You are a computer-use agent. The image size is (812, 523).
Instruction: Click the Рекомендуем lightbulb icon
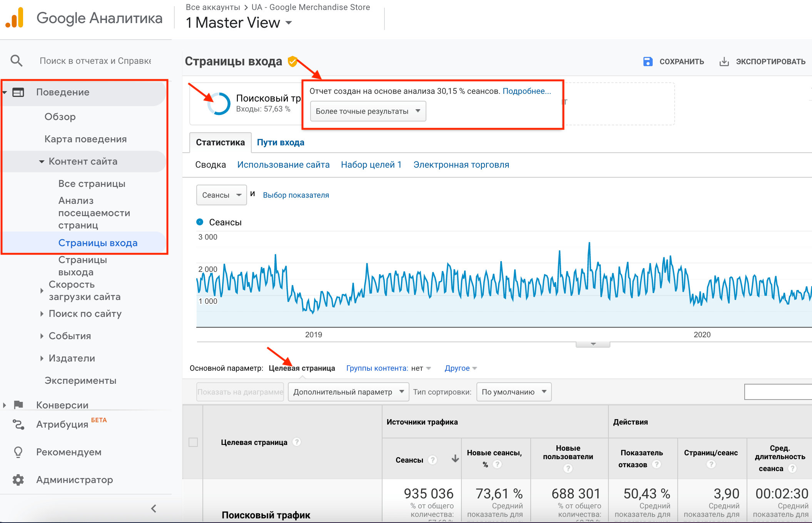pyautogui.click(x=18, y=452)
